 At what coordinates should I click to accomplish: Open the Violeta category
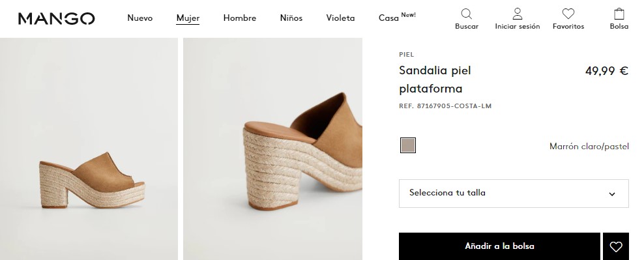(x=340, y=18)
